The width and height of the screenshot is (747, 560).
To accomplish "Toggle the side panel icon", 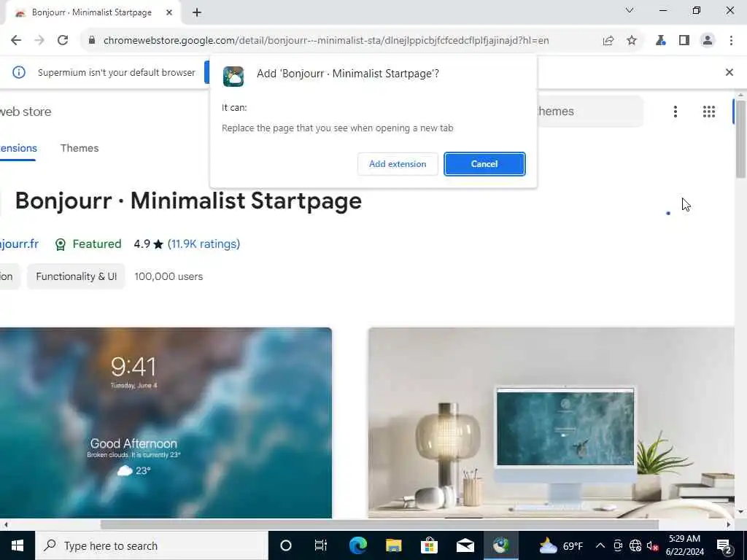I will click(684, 41).
